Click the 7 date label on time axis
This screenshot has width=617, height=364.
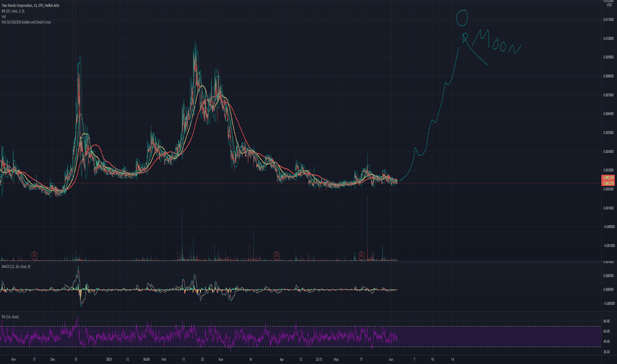click(x=414, y=359)
